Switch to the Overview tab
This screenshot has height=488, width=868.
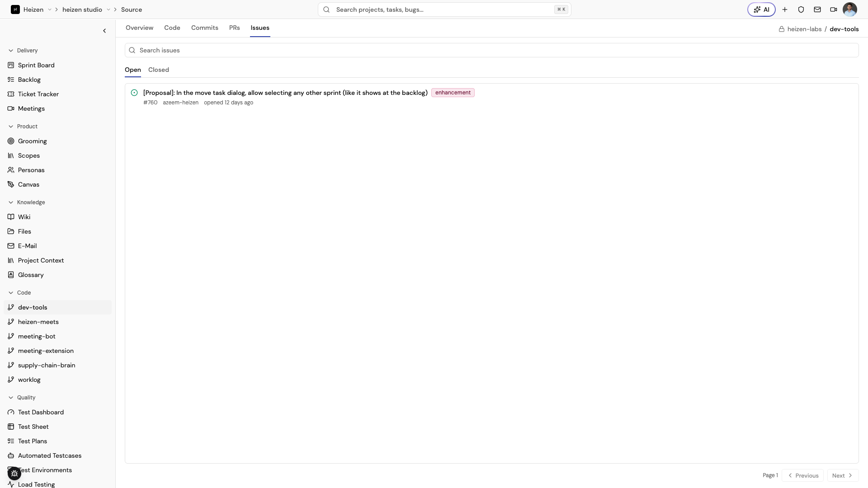click(x=139, y=28)
